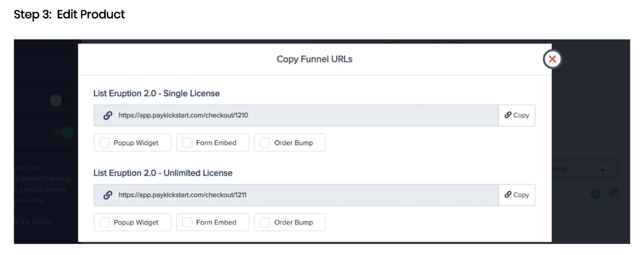Enable Popup Widget for Single License

coord(105,143)
